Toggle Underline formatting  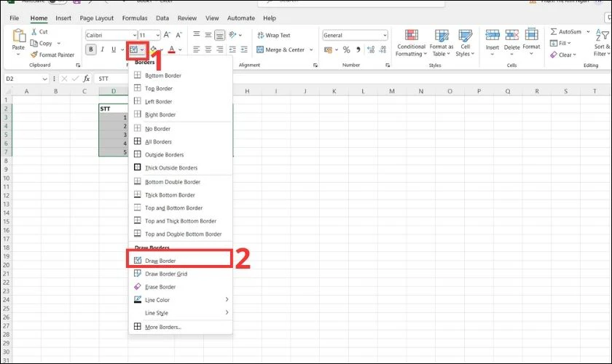(x=114, y=50)
